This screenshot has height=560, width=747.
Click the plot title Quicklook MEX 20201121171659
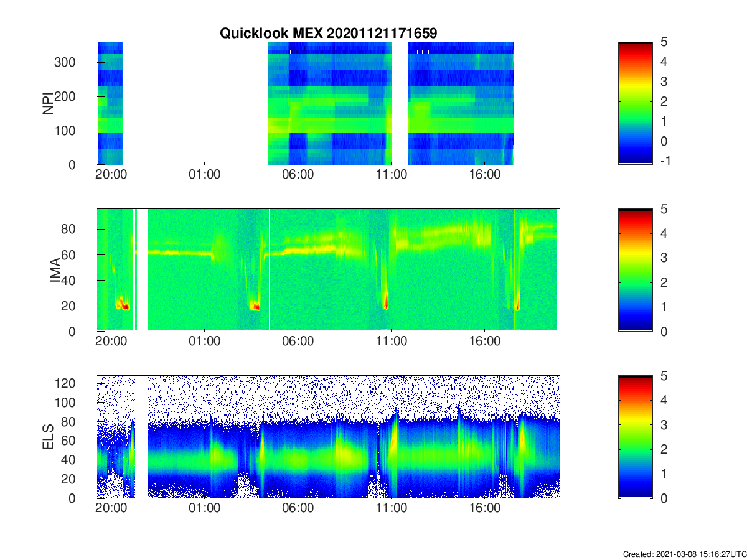[x=329, y=33]
